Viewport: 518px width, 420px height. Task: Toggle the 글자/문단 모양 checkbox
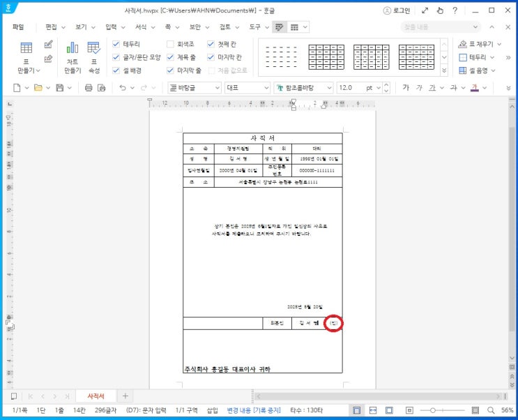pos(116,57)
